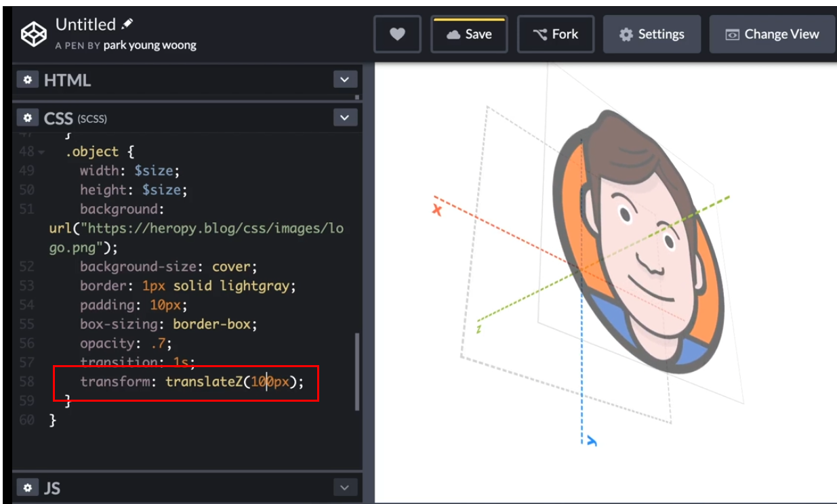Open author park young woong profile
The height and width of the screenshot is (504, 837).
150,45
